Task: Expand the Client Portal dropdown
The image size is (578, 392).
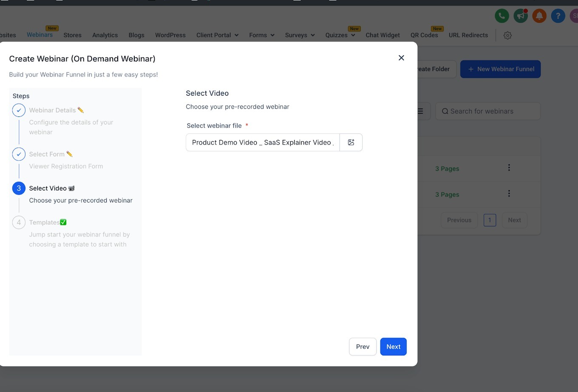Action: (x=218, y=35)
